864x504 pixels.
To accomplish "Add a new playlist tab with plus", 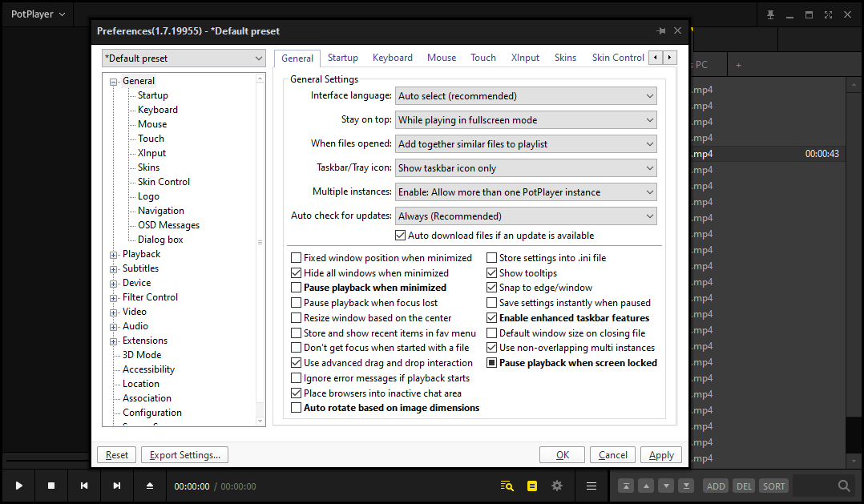I will pos(738,65).
